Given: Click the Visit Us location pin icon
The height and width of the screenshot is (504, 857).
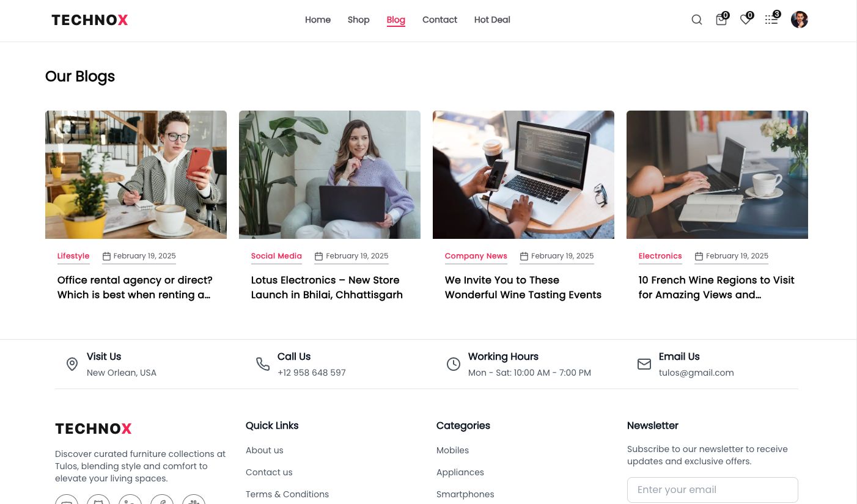Looking at the screenshot, I should tap(72, 364).
